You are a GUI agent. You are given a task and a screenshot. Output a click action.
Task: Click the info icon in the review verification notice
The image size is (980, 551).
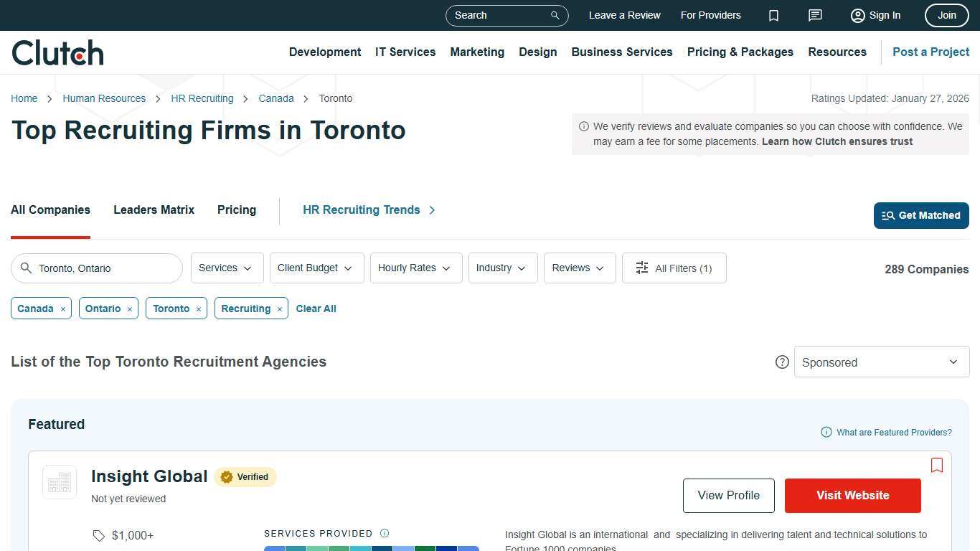pos(583,126)
